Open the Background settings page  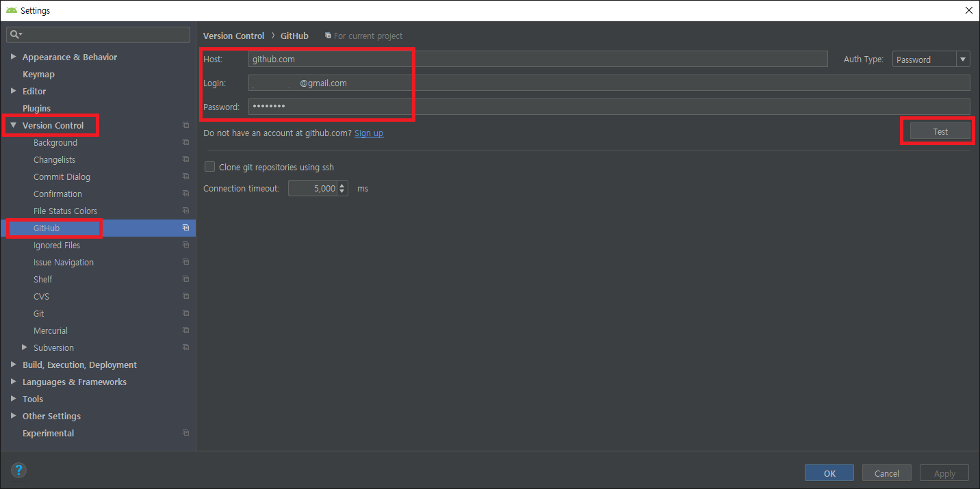(x=55, y=142)
